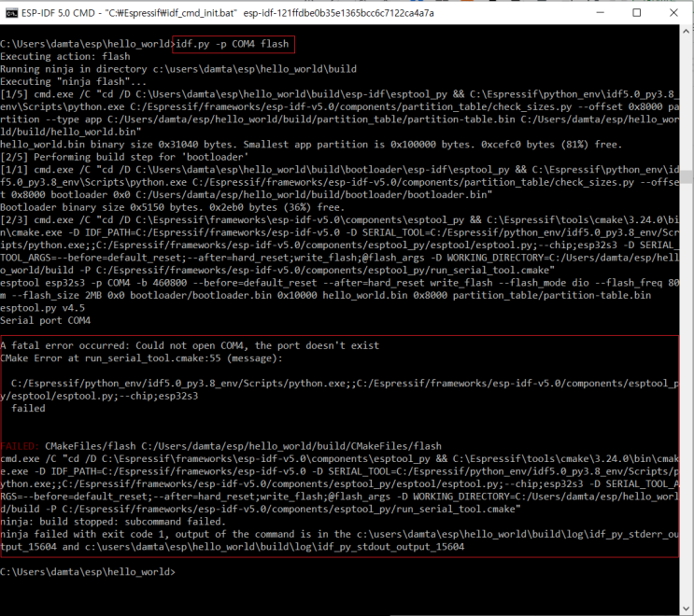Screen dimensions: 694x616
Task: Close the ESP-IDF 5.0 CMD window
Action: pyautogui.click(x=673, y=12)
